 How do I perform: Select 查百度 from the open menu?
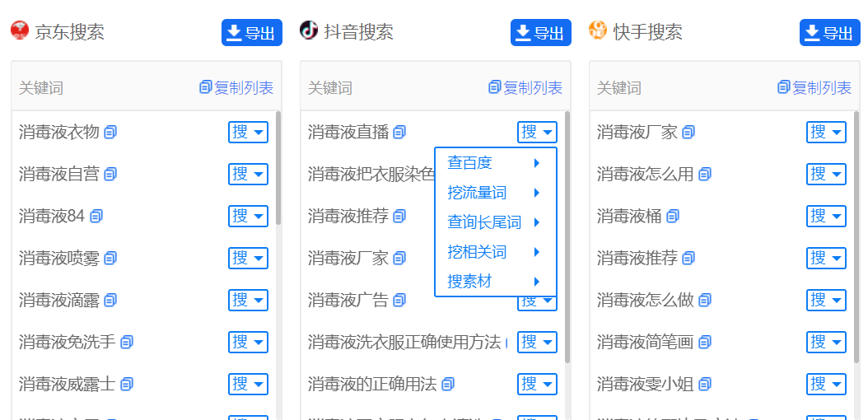click(469, 163)
